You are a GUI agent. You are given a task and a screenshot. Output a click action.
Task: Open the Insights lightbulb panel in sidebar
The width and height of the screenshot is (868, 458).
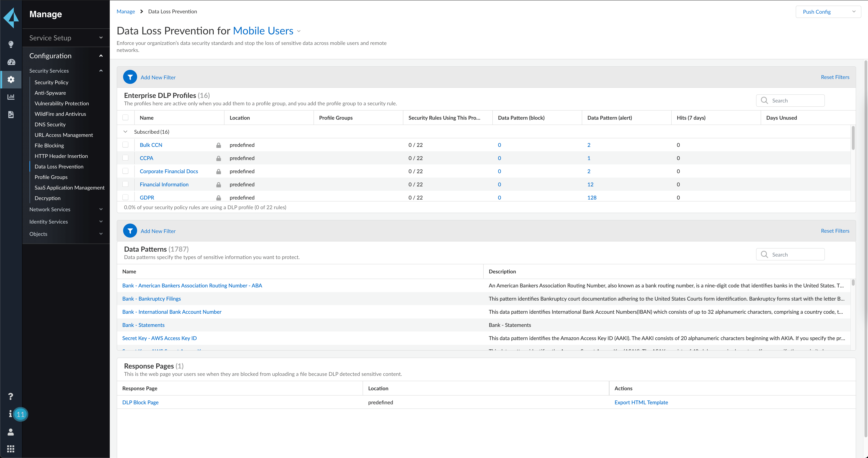(11, 44)
